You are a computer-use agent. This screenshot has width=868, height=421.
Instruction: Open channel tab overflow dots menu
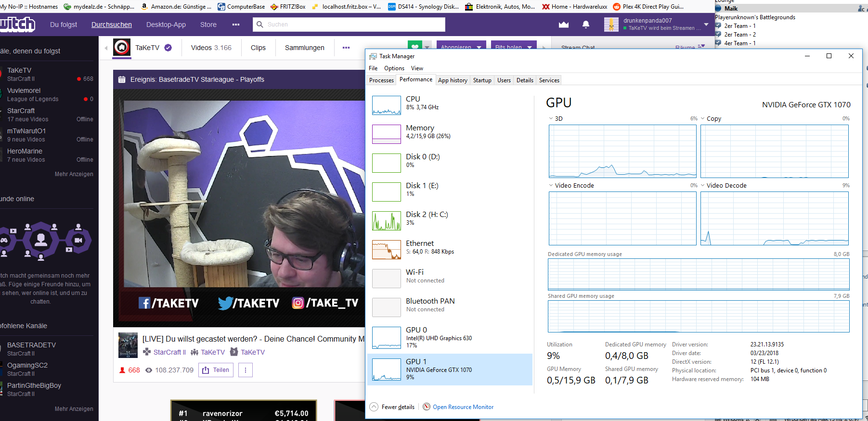click(346, 48)
